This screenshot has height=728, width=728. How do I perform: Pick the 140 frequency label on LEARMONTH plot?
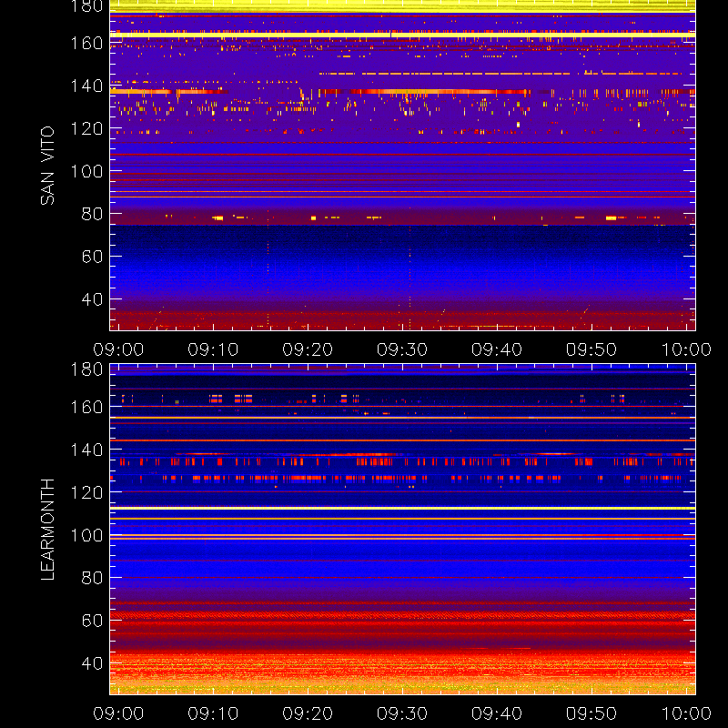click(86, 450)
